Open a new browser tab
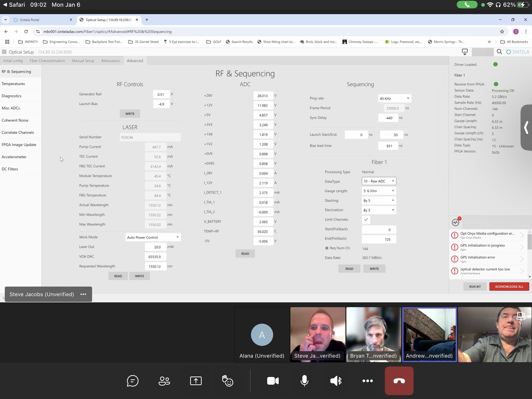The height and width of the screenshot is (399, 532). pyautogui.click(x=147, y=20)
